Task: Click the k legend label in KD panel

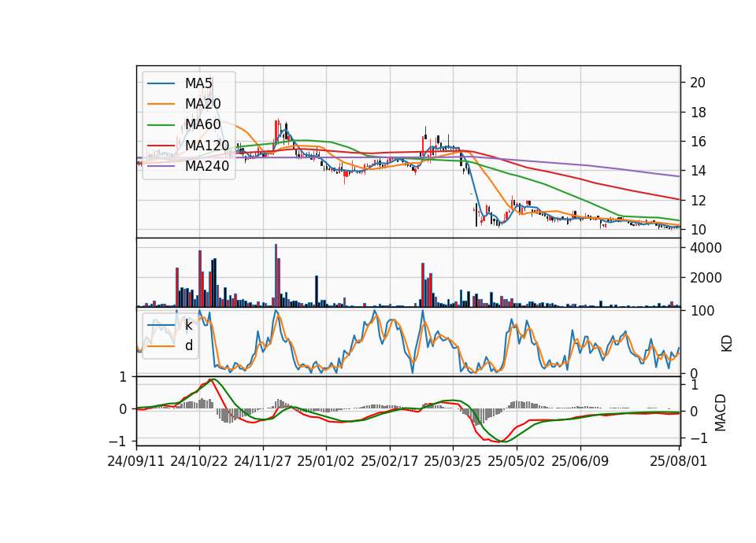Action: (188, 325)
